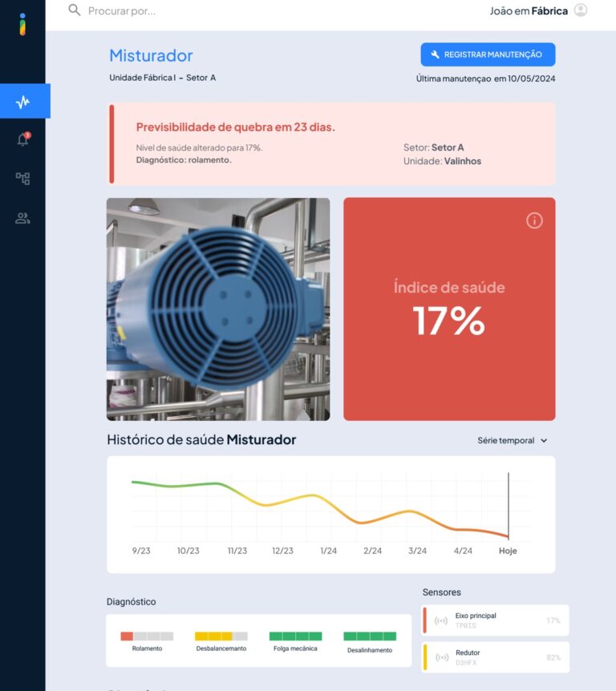Click Registrar Manutenção button
Viewport: 616px width, 691px height.
[488, 55]
